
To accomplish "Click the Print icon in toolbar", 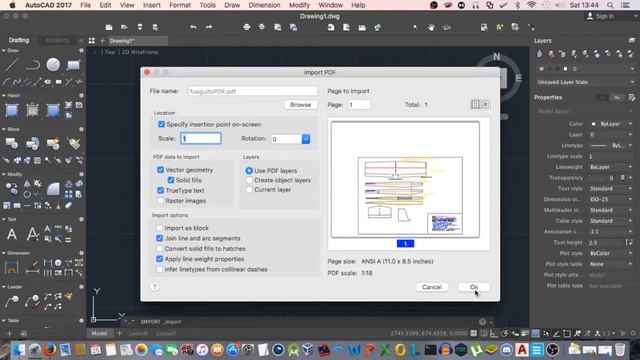I will [247, 27].
